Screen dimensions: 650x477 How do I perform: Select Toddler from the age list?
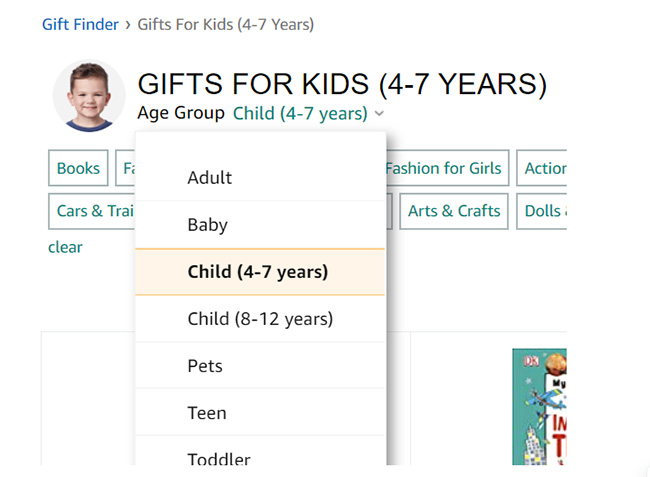(218, 458)
